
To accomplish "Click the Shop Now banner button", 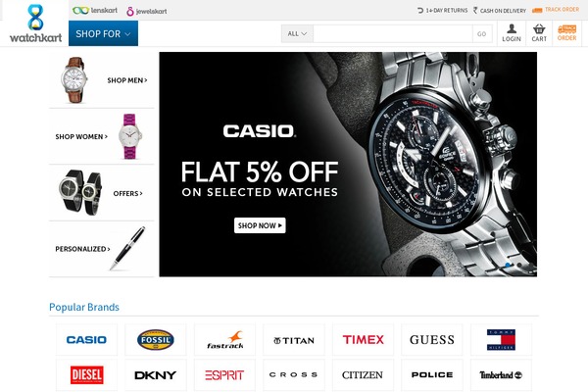I will pyautogui.click(x=260, y=225).
